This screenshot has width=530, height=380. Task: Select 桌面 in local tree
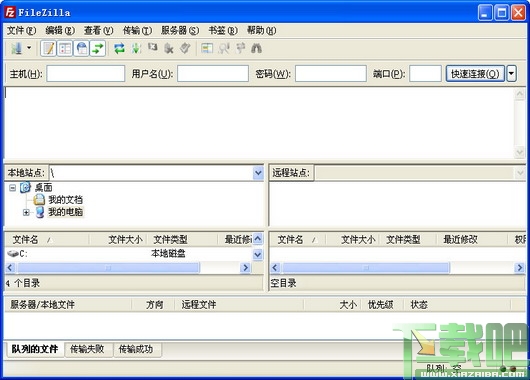click(44, 187)
